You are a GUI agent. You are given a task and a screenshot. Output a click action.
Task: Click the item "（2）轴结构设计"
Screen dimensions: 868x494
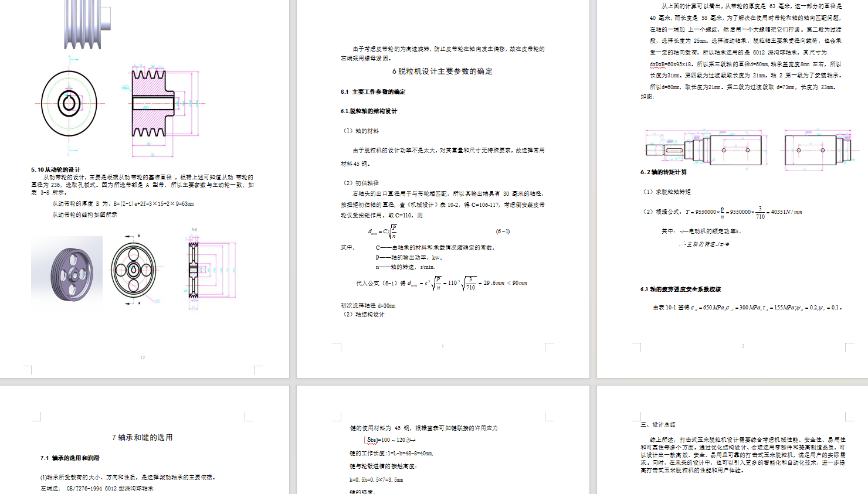pyautogui.click(x=363, y=315)
